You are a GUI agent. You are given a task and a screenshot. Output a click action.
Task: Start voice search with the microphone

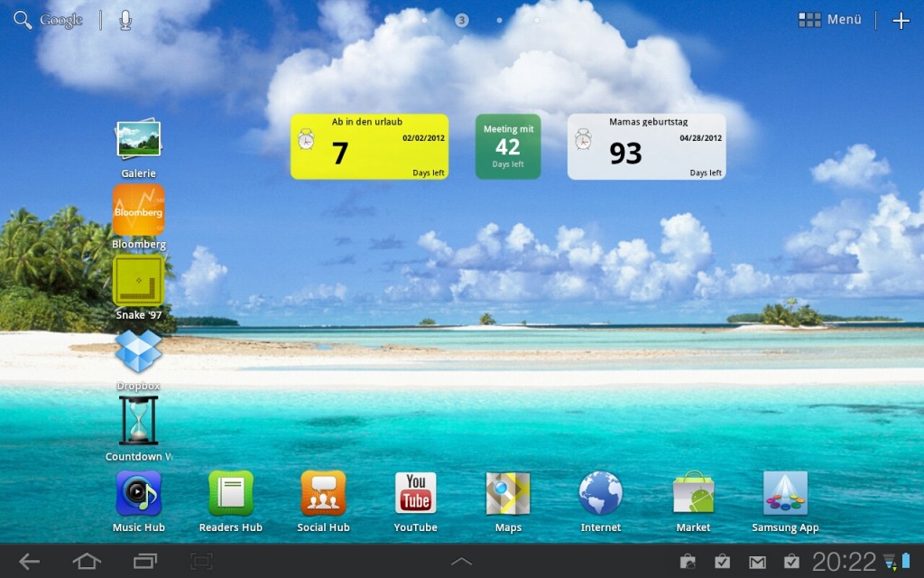[125, 20]
